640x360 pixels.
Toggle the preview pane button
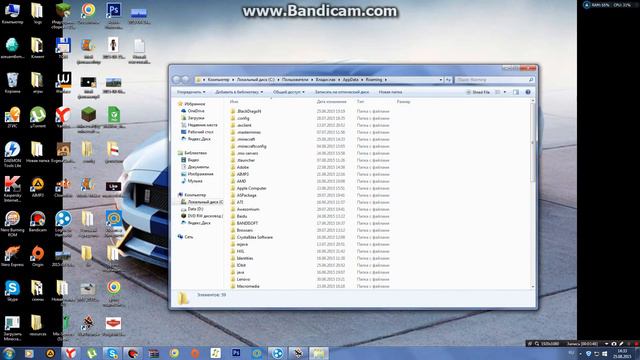pos(516,92)
